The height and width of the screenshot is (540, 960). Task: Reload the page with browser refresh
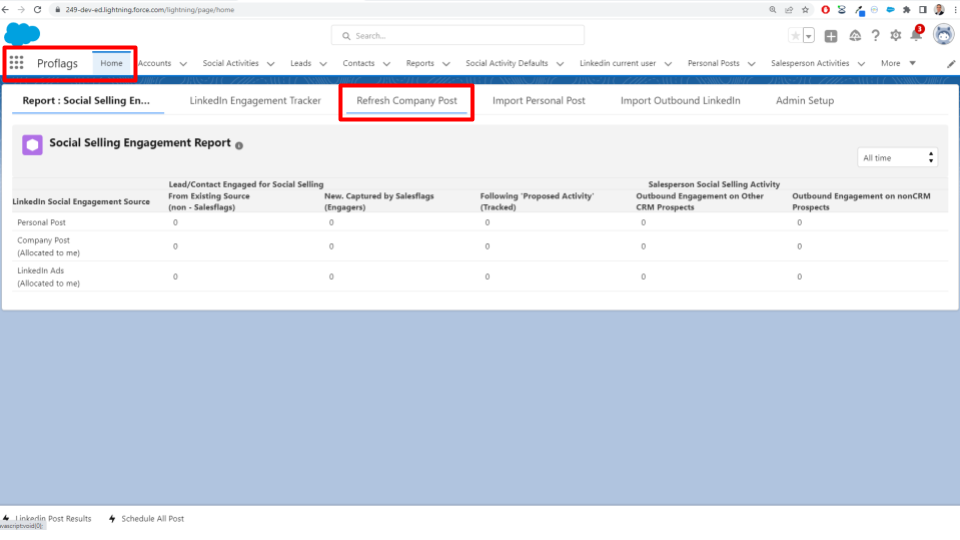point(37,10)
